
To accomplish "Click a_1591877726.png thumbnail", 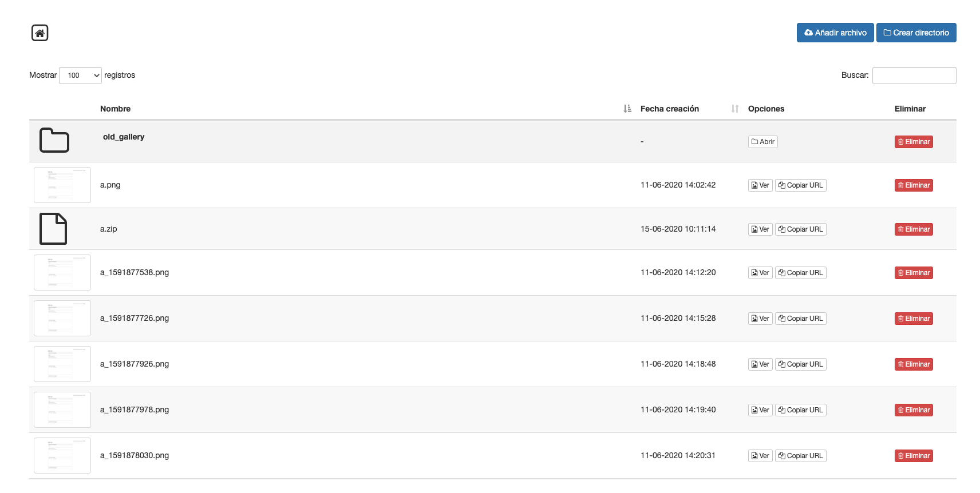I will click(62, 318).
